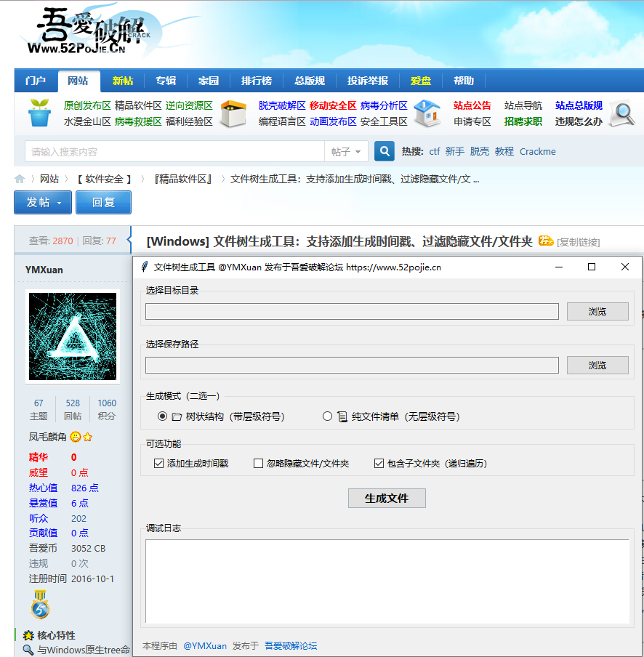Screen dimensions: 644x657
Task: Click the @YMXuan footer link
Action: (205, 646)
